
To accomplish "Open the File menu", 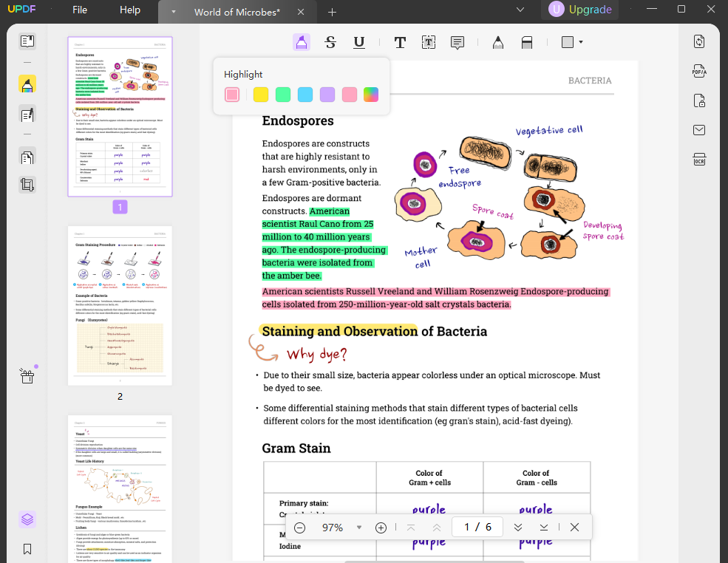I will [80, 10].
